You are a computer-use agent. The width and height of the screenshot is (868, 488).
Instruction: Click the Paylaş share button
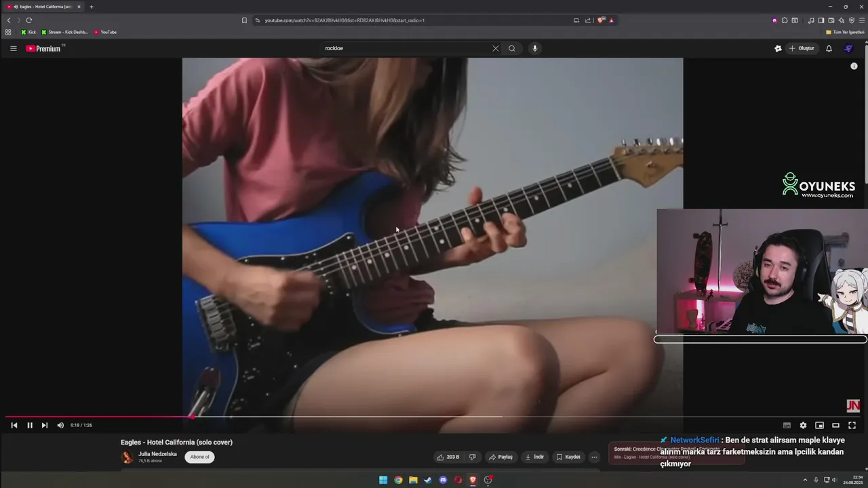501,457
